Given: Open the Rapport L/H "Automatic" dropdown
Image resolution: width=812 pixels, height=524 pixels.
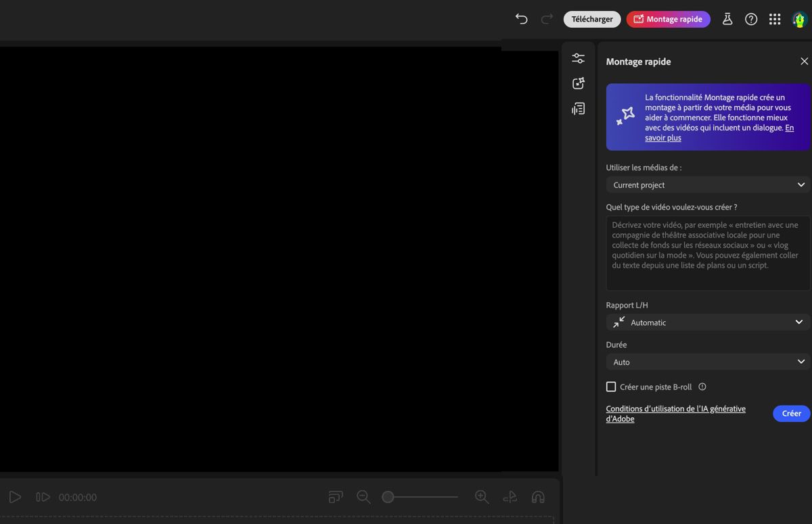Looking at the screenshot, I should click(708, 322).
